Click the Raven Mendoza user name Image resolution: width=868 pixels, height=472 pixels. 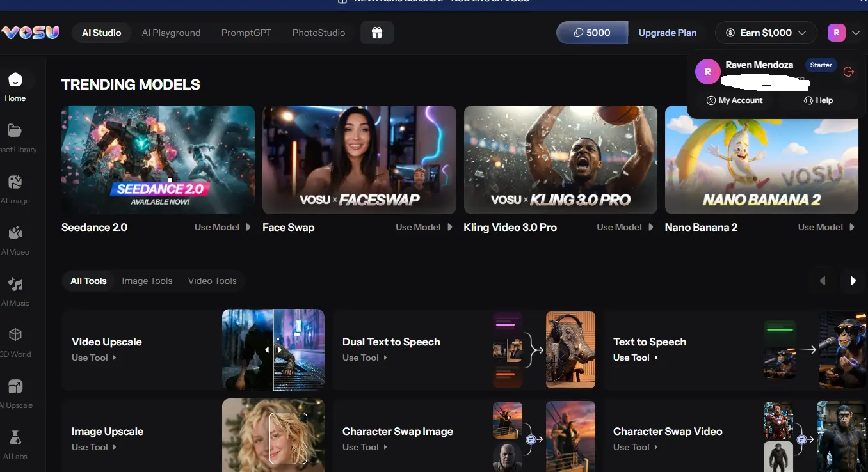click(x=759, y=65)
